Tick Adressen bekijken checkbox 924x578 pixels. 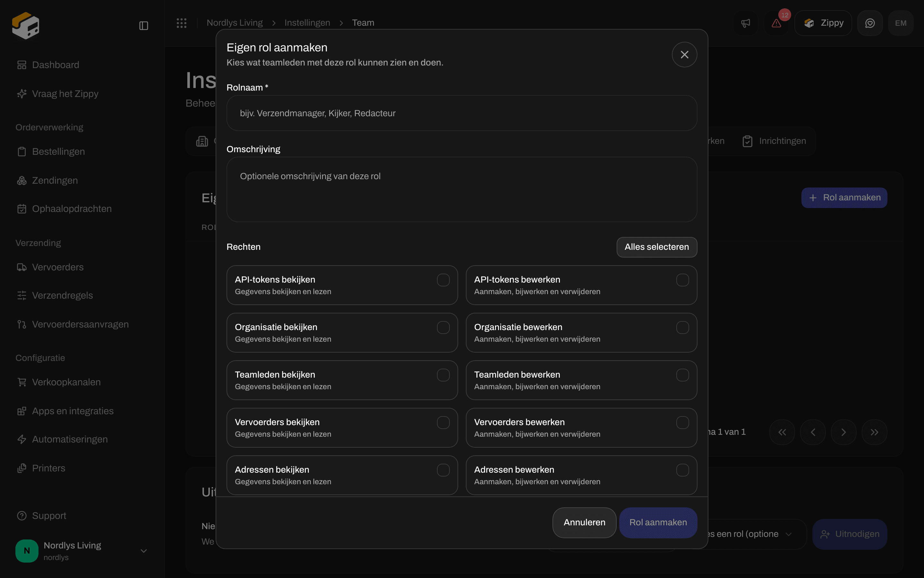pyautogui.click(x=443, y=470)
